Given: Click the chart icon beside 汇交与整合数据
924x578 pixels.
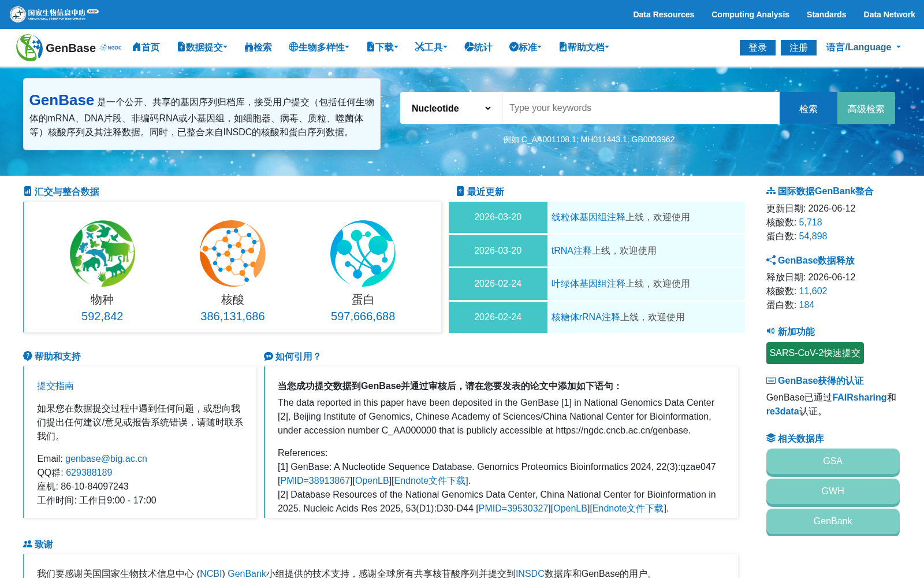Looking at the screenshot, I should tap(27, 191).
